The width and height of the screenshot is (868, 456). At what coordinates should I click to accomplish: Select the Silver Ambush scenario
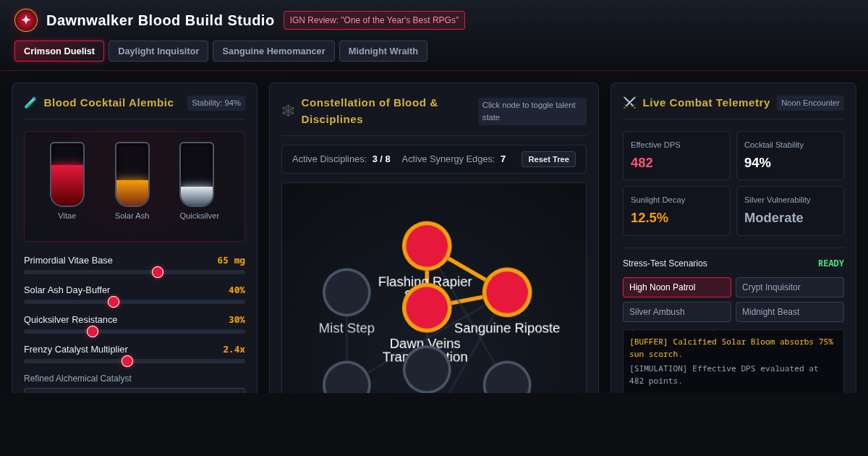(677, 312)
